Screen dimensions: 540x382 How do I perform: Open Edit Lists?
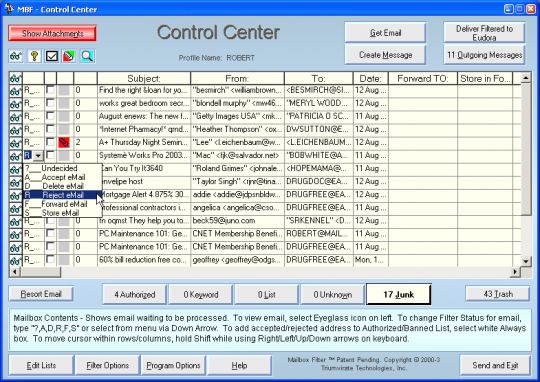[x=41, y=365]
